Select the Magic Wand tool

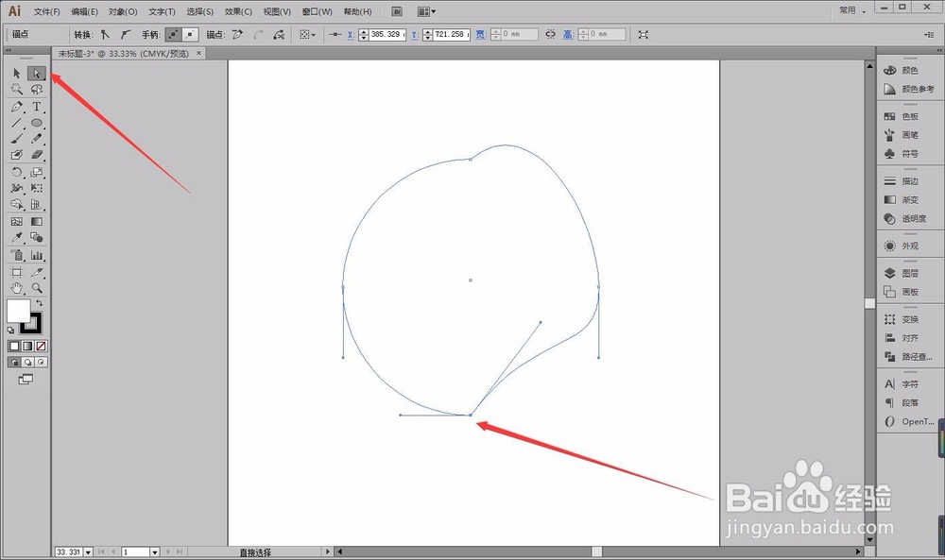16,89
